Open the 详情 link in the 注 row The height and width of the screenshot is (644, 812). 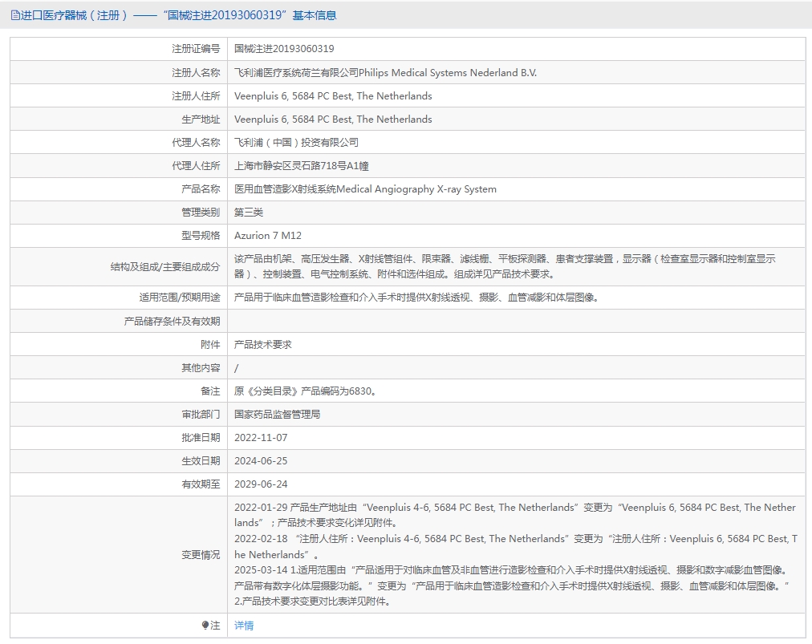click(243, 626)
